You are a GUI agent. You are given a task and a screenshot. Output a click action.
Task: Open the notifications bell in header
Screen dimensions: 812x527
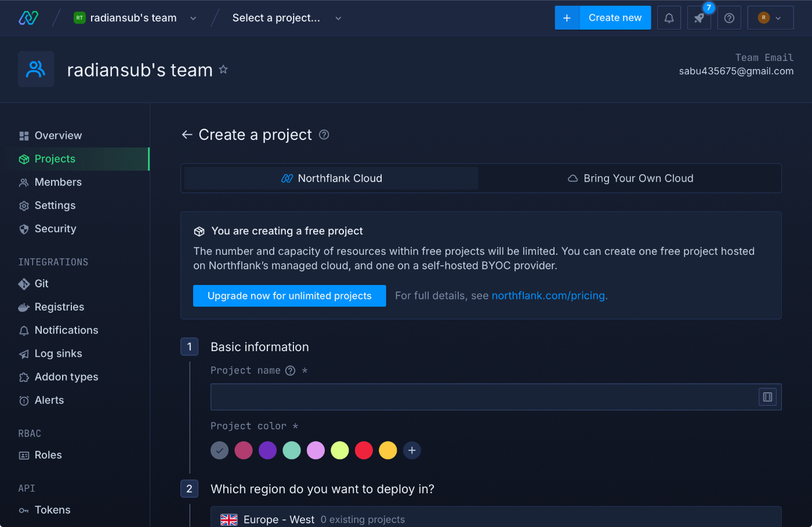tap(669, 18)
